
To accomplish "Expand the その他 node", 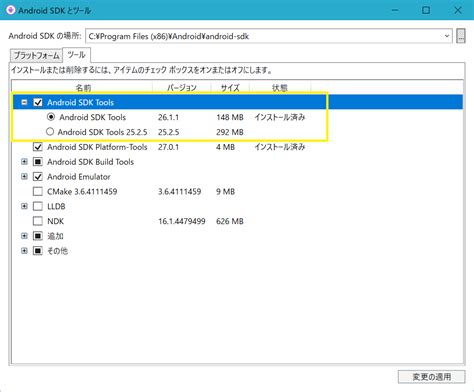I will click(x=24, y=251).
